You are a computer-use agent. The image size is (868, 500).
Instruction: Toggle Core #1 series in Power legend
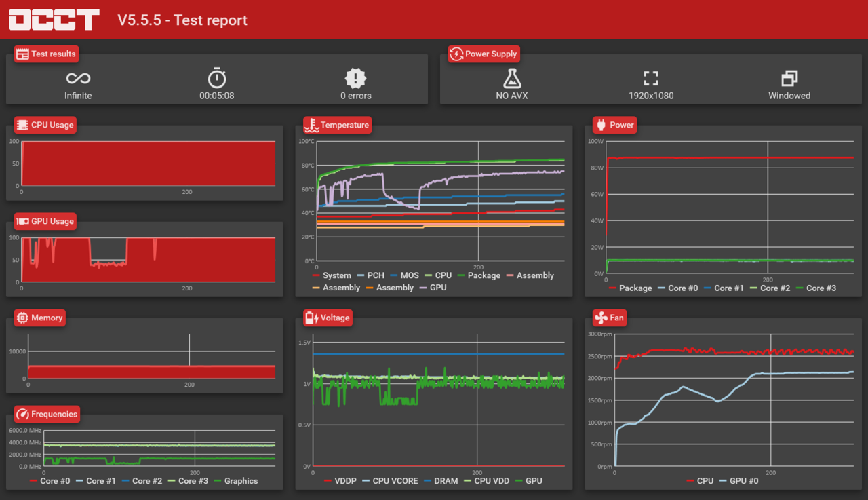click(x=724, y=288)
